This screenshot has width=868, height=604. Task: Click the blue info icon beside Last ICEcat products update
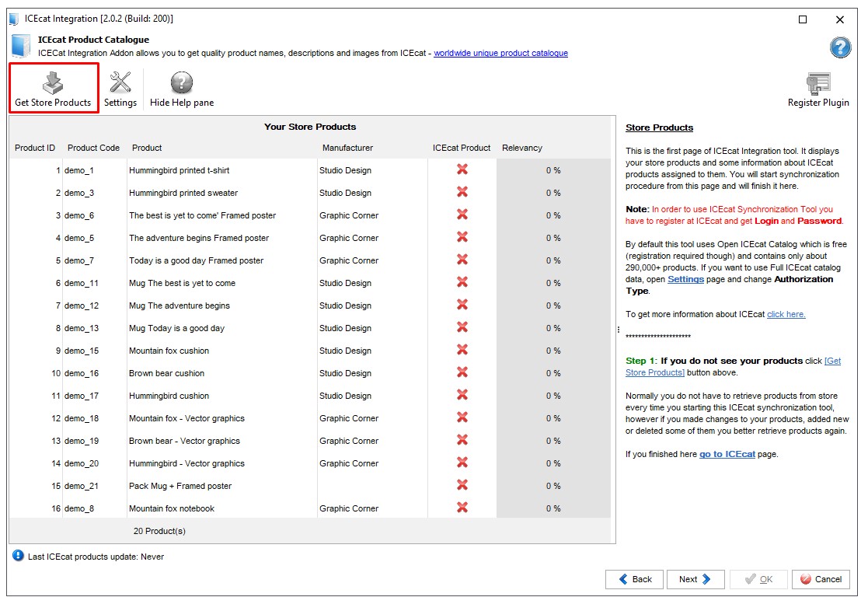(18, 555)
